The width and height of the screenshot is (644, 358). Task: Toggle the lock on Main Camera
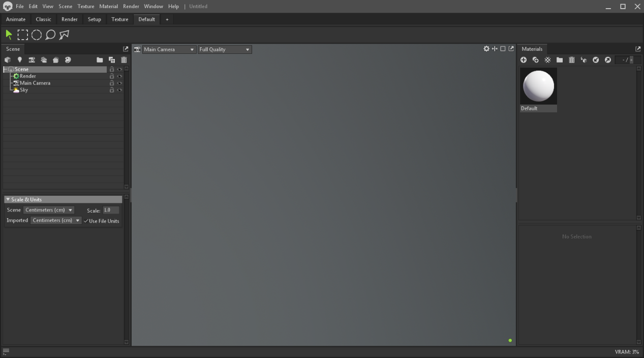pos(112,83)
